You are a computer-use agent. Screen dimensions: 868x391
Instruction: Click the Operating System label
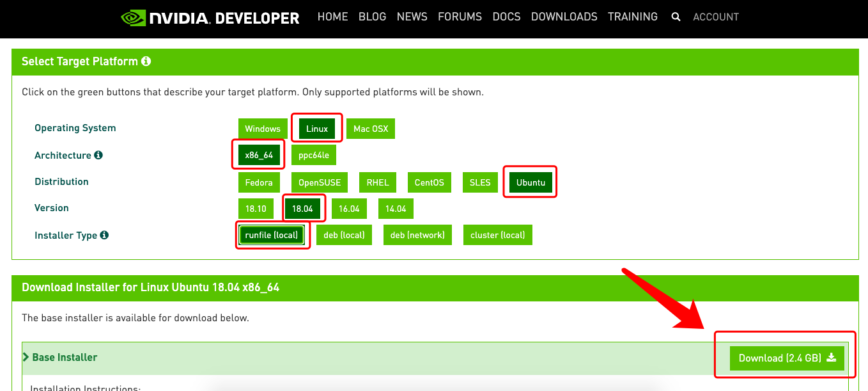(x=75, y=128)
